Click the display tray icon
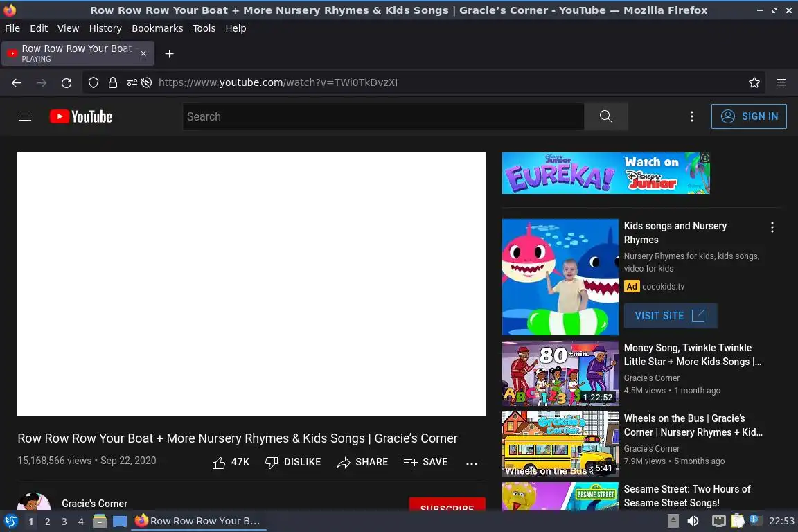Viewport: 798px width, 532px height. pyautogui.click(x=718, y=522)
